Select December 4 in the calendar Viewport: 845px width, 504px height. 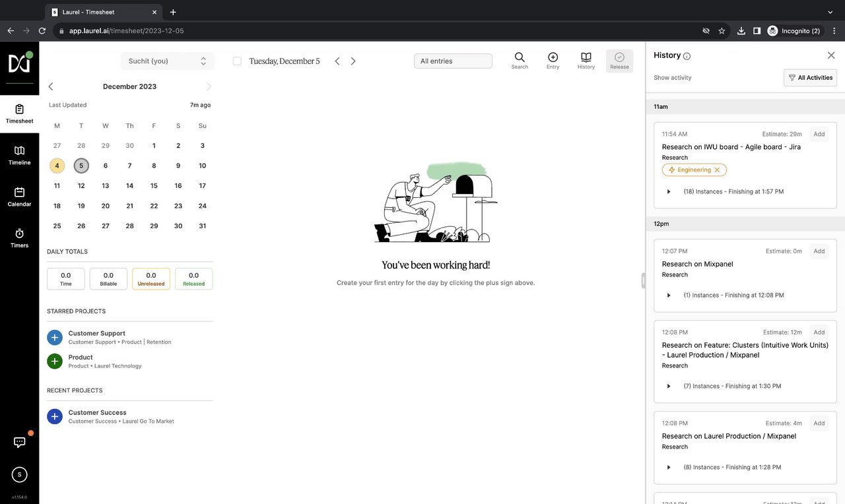pyautogui.click(x=57, y=166)
